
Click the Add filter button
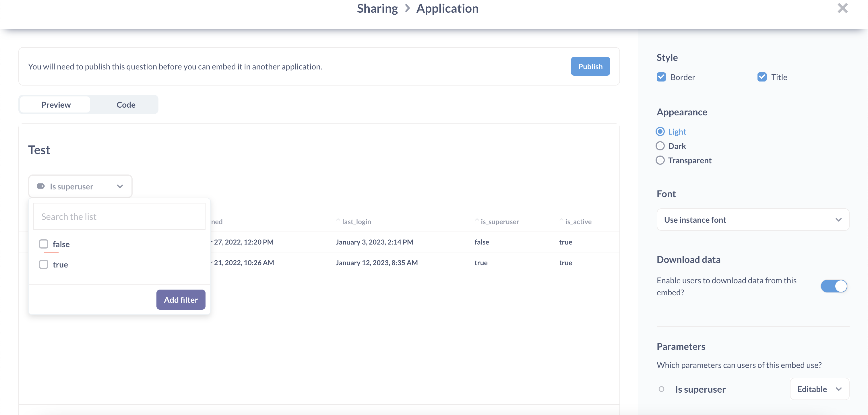click(181, 299)
